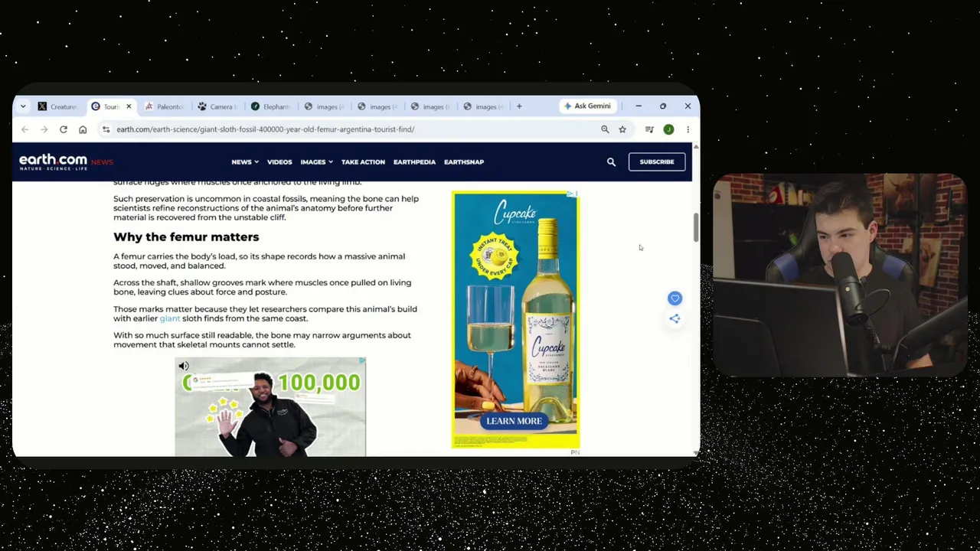
Task: Click the browser forward arrow
Action: (44, 129)
